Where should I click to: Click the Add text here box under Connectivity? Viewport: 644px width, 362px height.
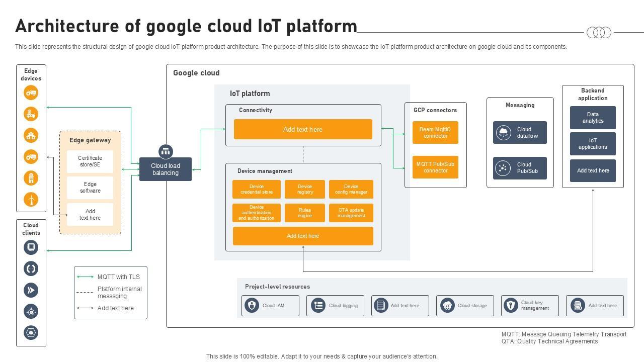303,129
